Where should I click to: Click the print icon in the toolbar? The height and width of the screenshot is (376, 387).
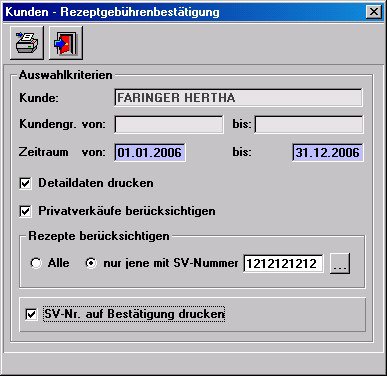pos(27,43)
